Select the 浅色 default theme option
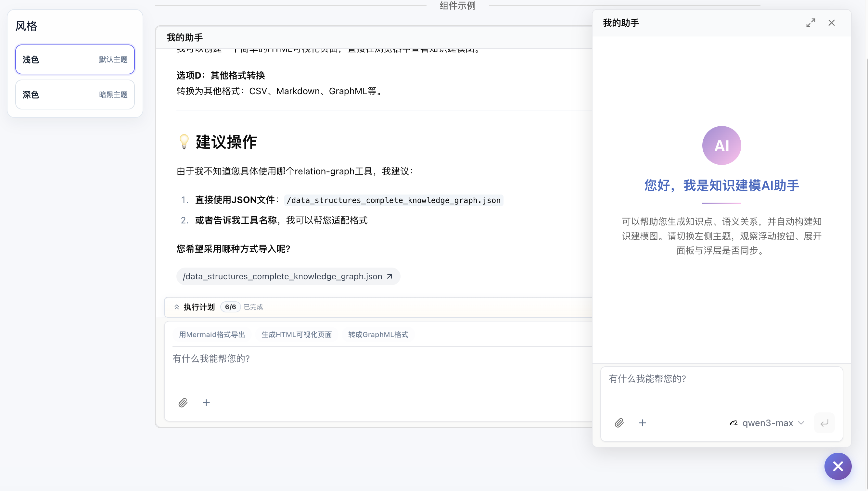The image size is (868, 491). point(75,59)
